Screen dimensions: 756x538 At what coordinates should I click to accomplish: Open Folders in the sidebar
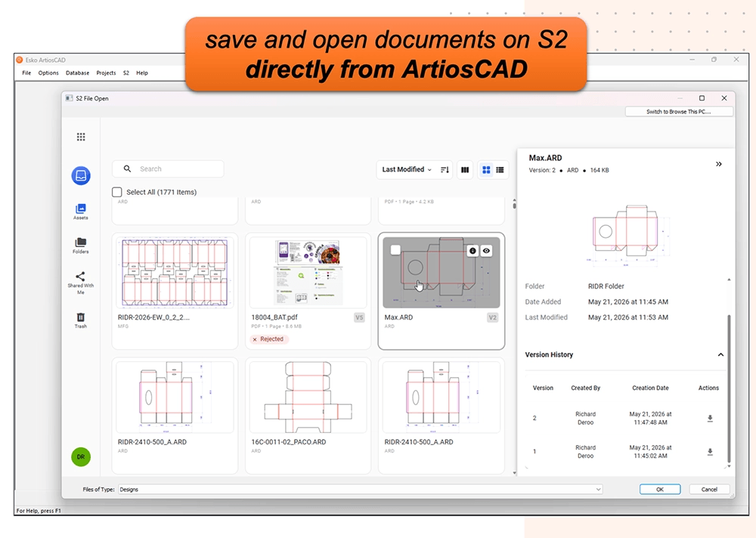point(81,246)
